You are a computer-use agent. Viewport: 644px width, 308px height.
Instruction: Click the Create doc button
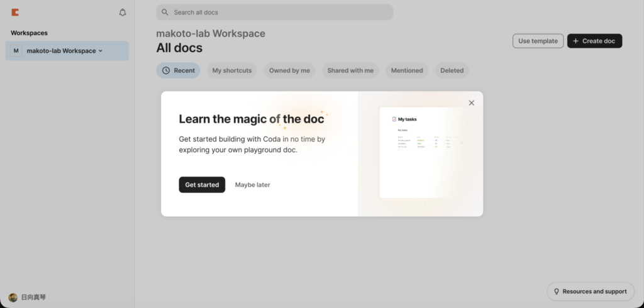coord(594,41)
